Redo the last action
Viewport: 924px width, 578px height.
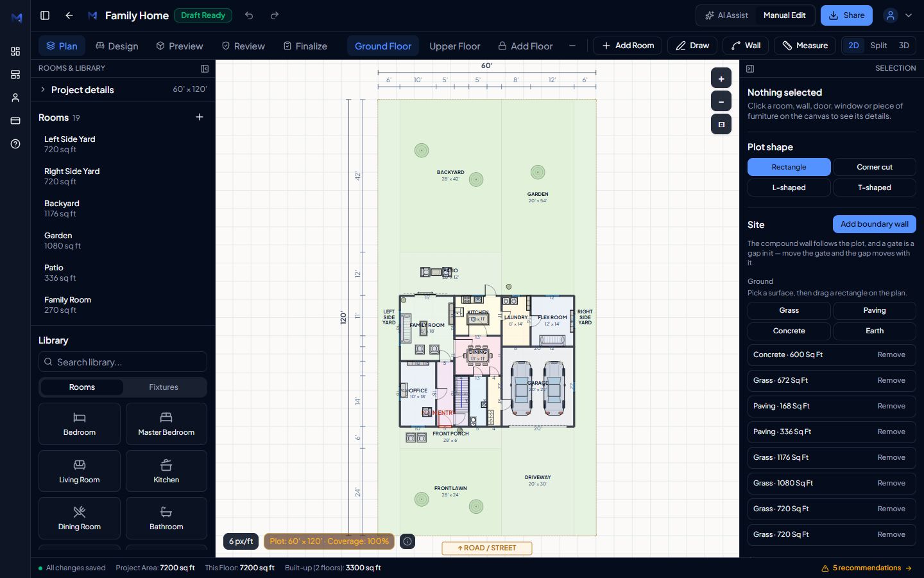275,15
